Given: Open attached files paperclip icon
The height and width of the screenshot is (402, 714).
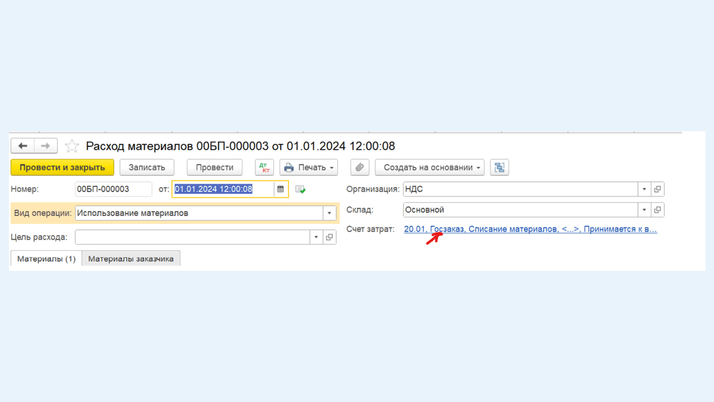Looking at the screenshot, I should [x=359, y=168].
